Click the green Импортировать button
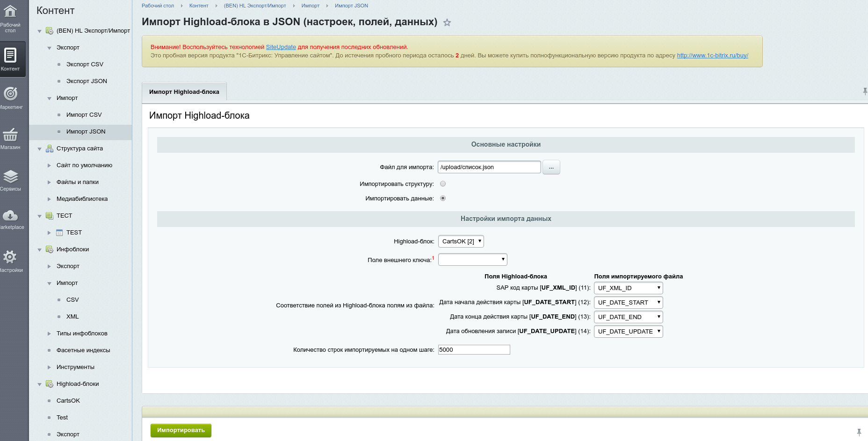This screenshot has width=868, height=441. [181, 430]
